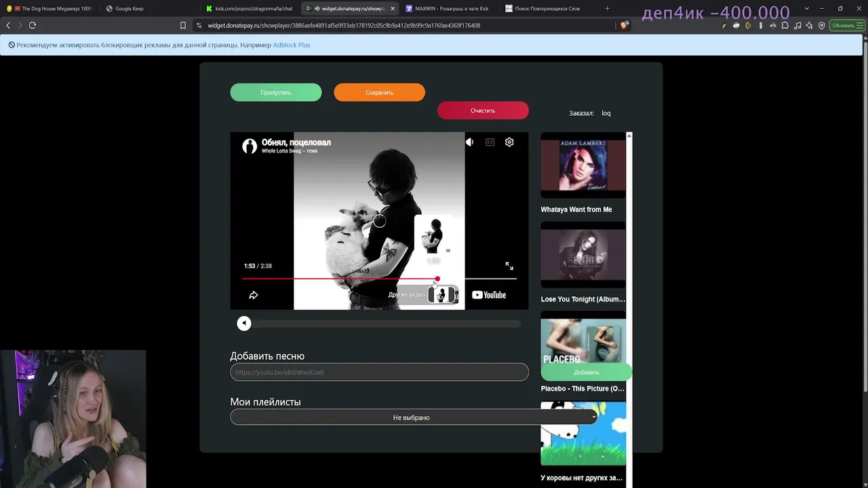Expand the 'Не выбрано' playlist dropdown
This screenshot has height=488, width=868.
(x=414, y=418)
